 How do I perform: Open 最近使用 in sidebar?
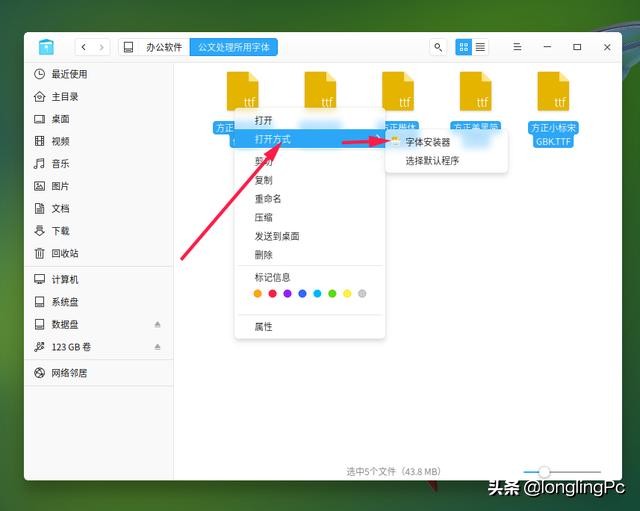point(99,74)
